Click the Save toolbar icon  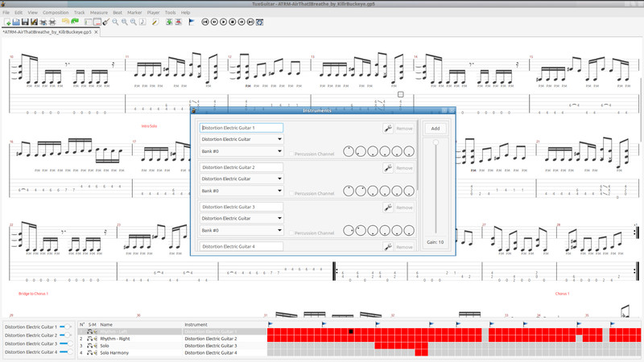(x=25, y=22)
